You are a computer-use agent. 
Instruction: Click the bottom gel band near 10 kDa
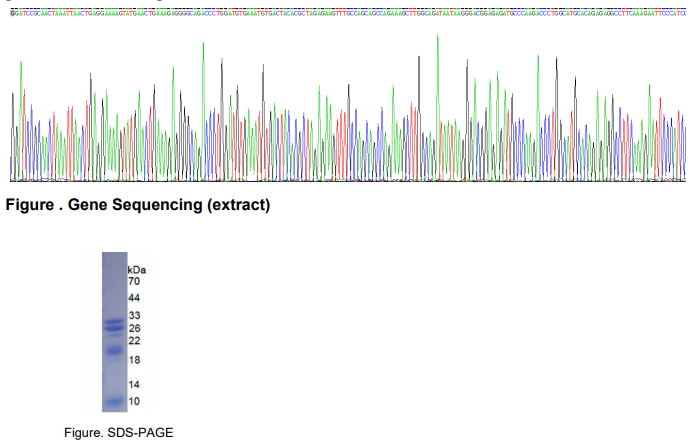(113, 402)
